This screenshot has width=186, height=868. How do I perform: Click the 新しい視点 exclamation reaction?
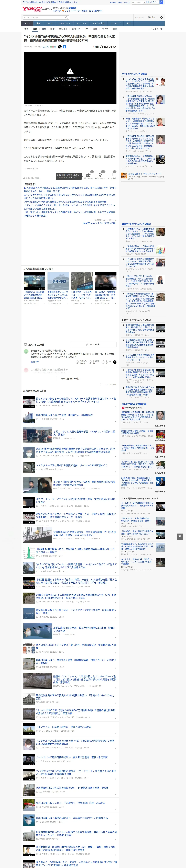[112, 176]
